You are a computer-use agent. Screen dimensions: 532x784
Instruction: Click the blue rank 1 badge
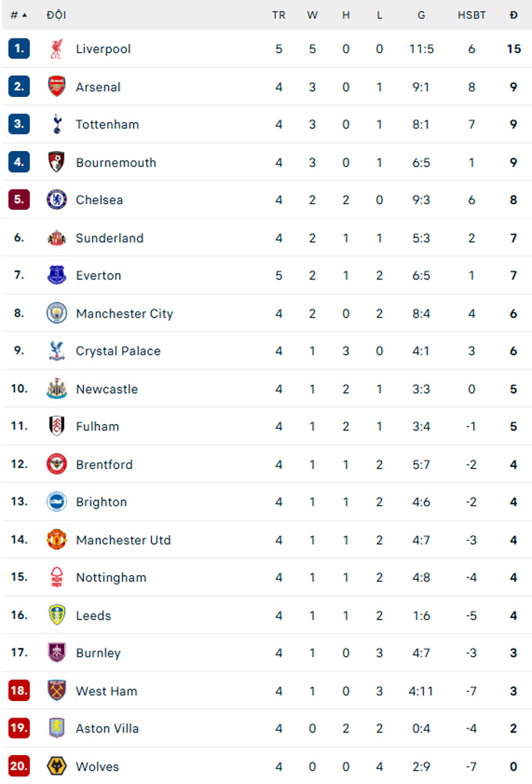(19, 49)
